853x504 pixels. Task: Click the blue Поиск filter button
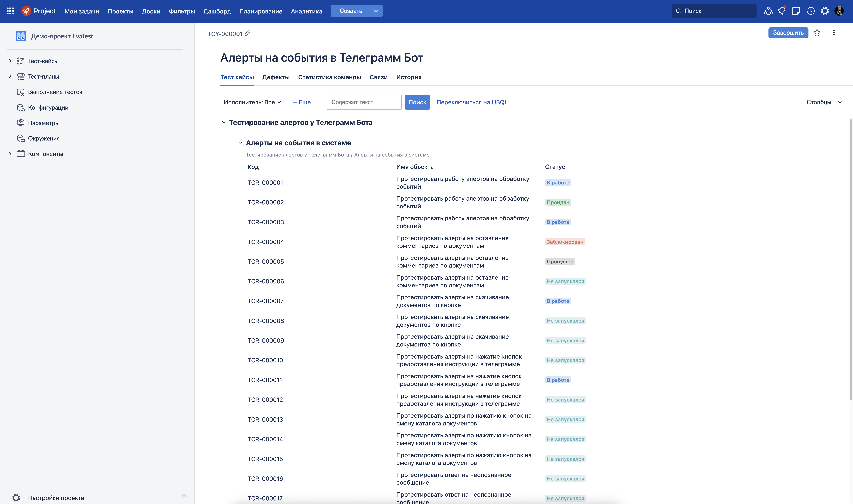[417, 102]
